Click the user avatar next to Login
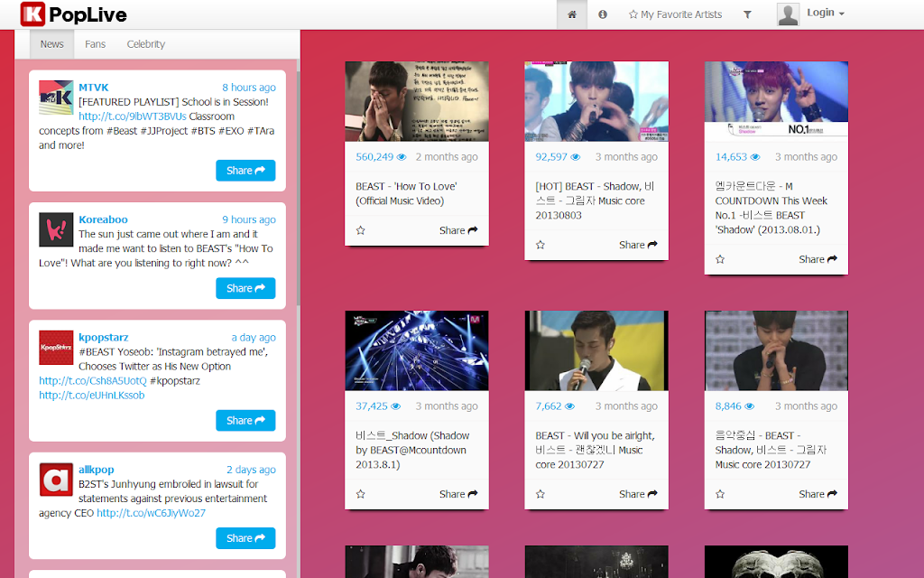Image resolution: width=924 pixels, height=578 pixels. point(788,14)
